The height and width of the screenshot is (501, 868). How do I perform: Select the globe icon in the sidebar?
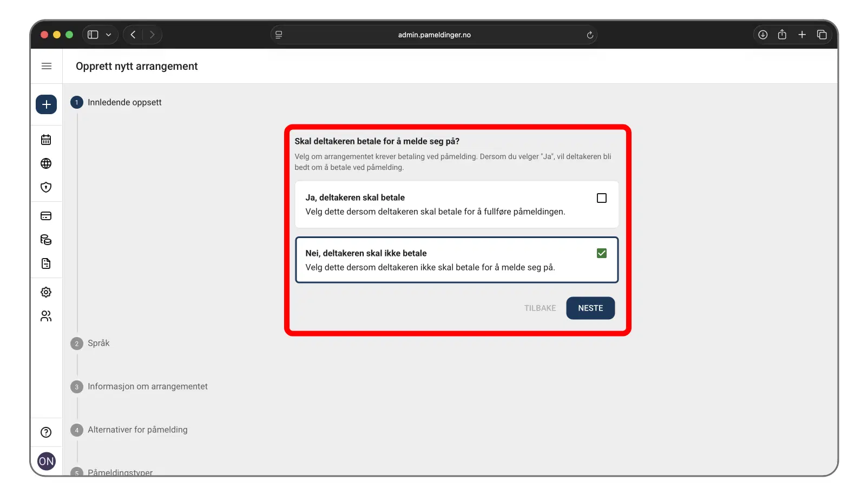coord(46,163)
